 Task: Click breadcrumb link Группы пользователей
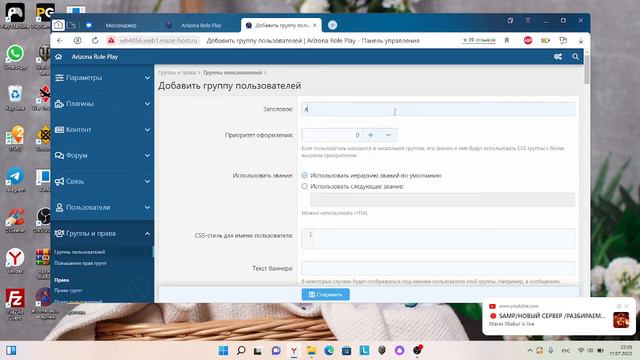tap(232, 73)
